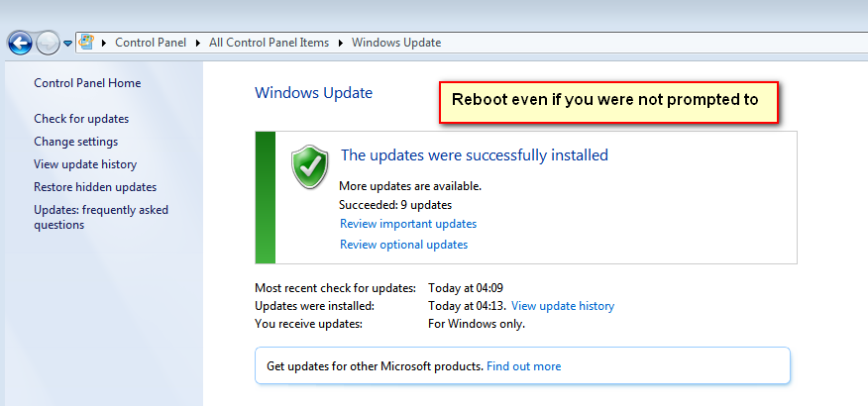Open Change settings link

(x=75, y=142)
